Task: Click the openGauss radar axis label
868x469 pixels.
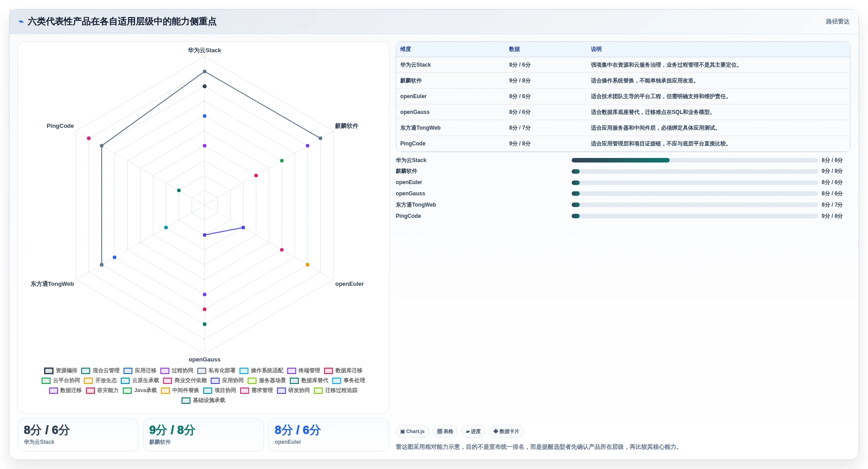Action: coord(205,360)
